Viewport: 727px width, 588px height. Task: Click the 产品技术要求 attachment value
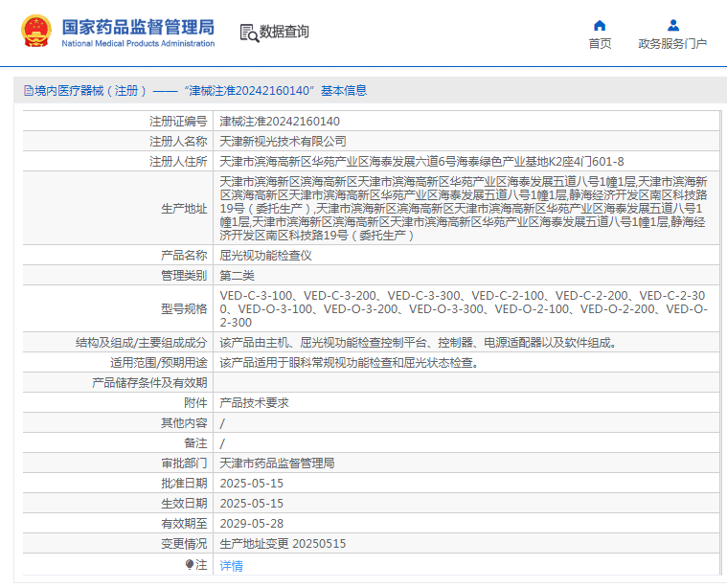click(254, 403)
